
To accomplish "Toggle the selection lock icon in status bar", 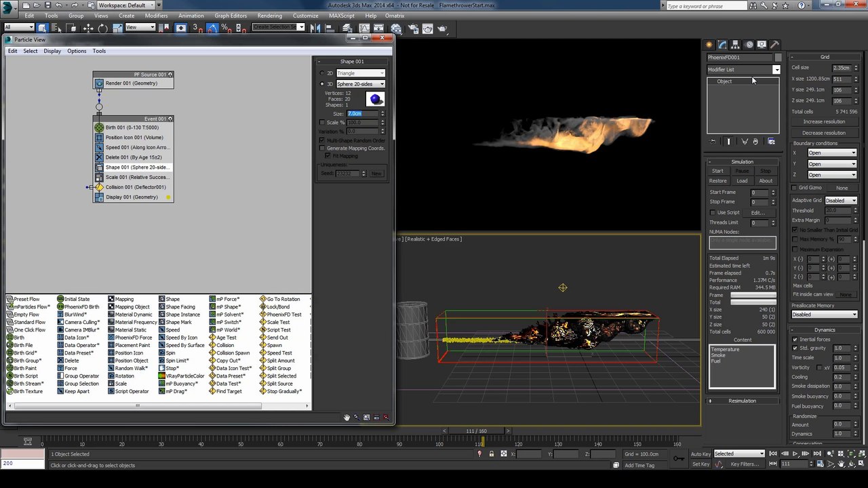I will pyautogui.click(x=491, y=454).
